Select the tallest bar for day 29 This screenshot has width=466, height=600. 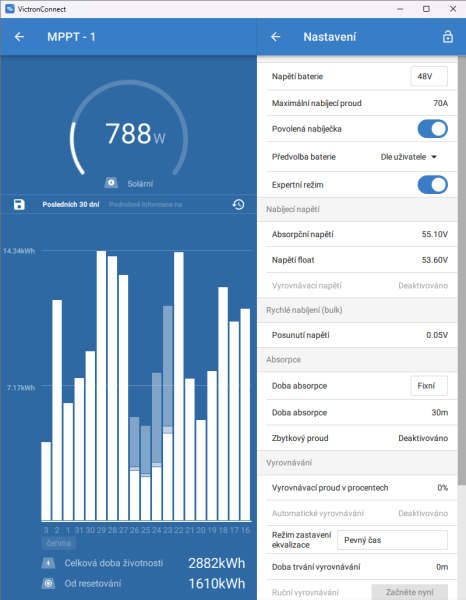[x=101, y=386]
